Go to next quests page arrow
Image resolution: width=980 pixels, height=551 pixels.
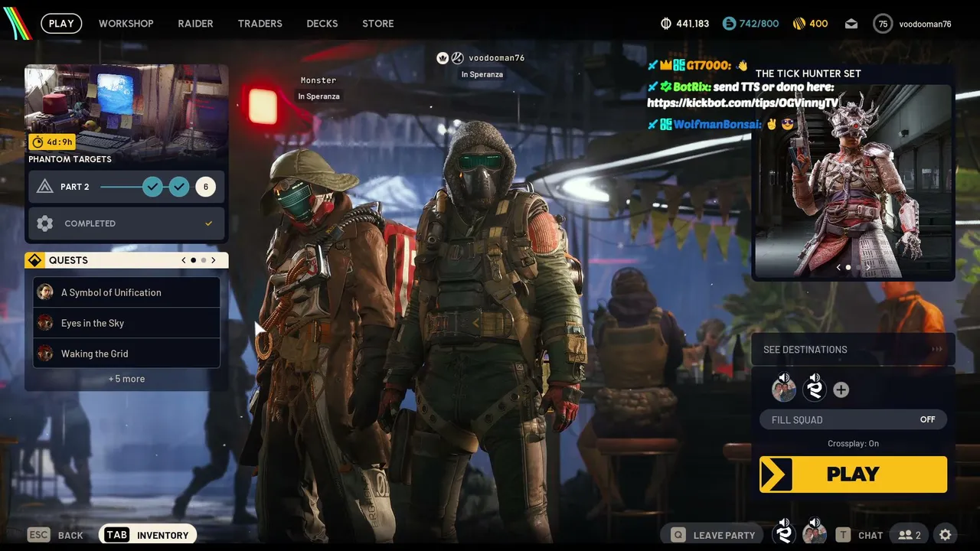coord(214,260)
